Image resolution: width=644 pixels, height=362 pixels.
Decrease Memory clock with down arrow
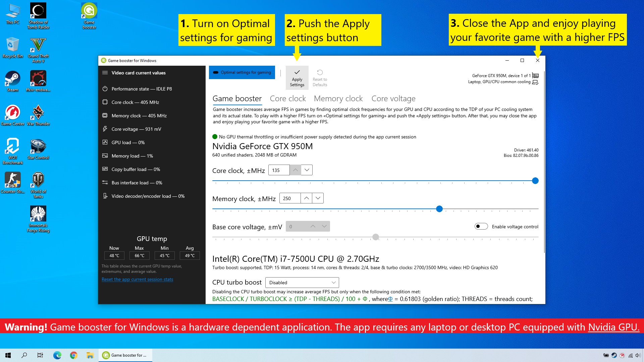[318, 198]
